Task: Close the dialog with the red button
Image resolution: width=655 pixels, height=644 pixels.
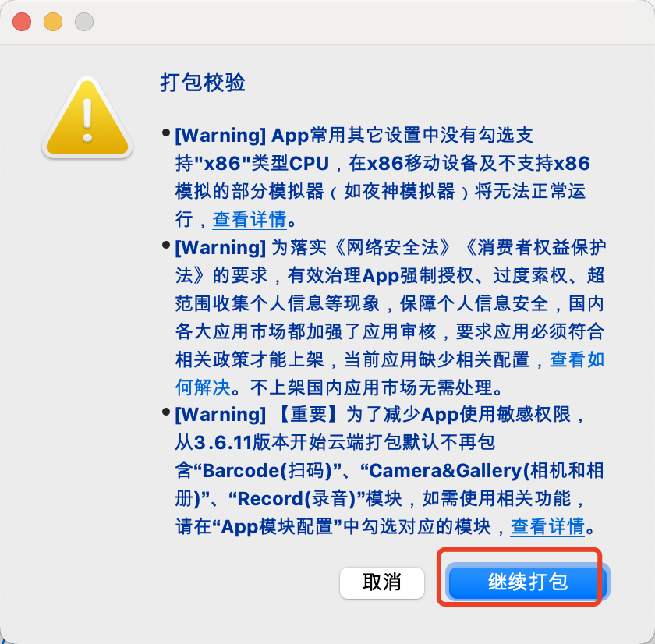Action: tap(22, 22)
